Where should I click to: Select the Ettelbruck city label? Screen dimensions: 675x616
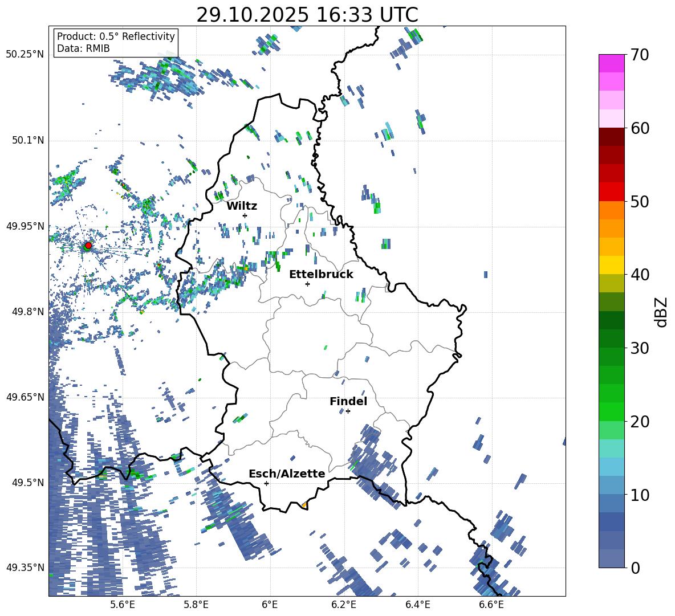(x=321, y=274)
